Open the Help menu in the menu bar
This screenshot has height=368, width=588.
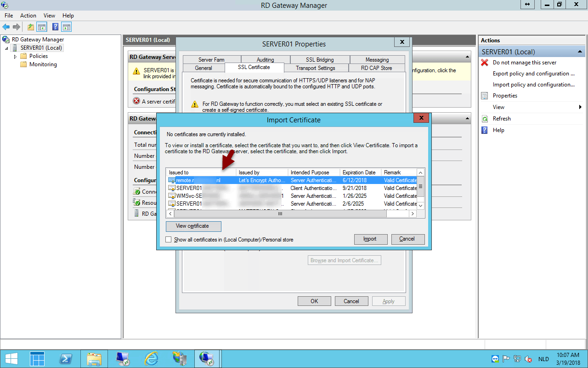[68, 16]
